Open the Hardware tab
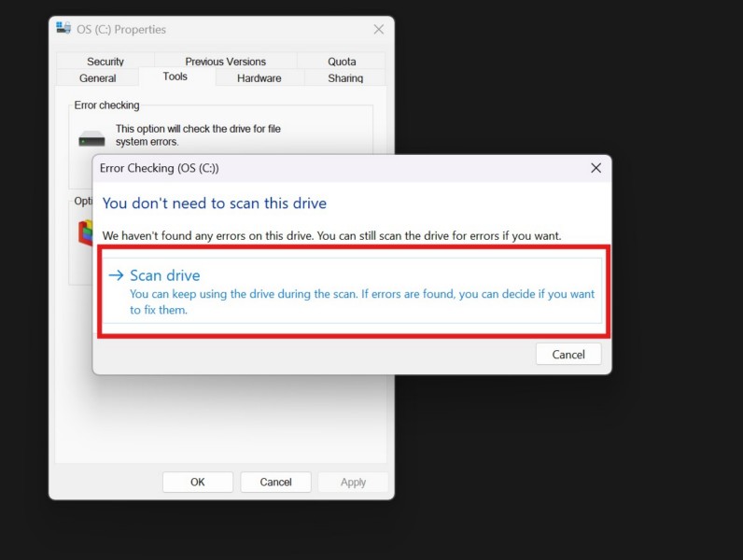Screen dimensions: 743x560 (x=259, y=78)
